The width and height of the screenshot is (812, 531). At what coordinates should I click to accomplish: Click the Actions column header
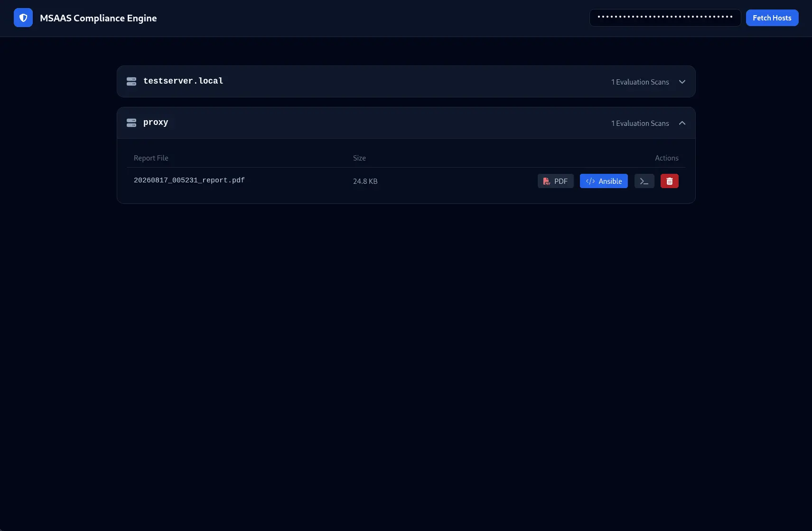(x=666, y=158)
